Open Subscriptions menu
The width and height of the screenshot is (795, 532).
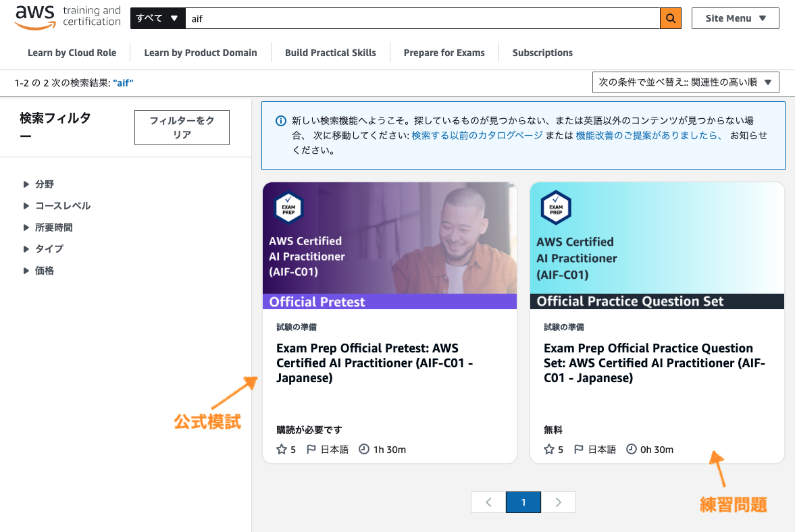click(542, 53)
